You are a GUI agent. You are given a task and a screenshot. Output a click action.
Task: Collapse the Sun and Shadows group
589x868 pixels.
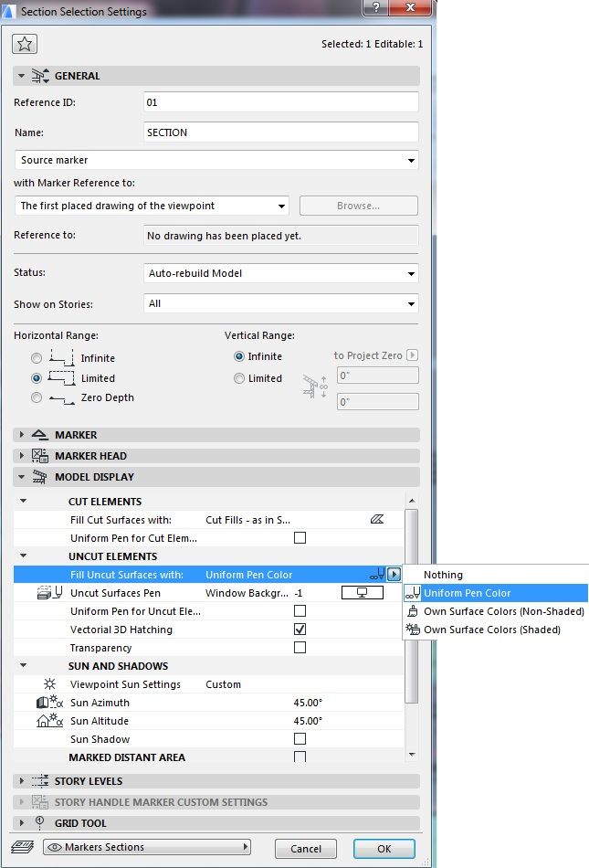[23, 665]
